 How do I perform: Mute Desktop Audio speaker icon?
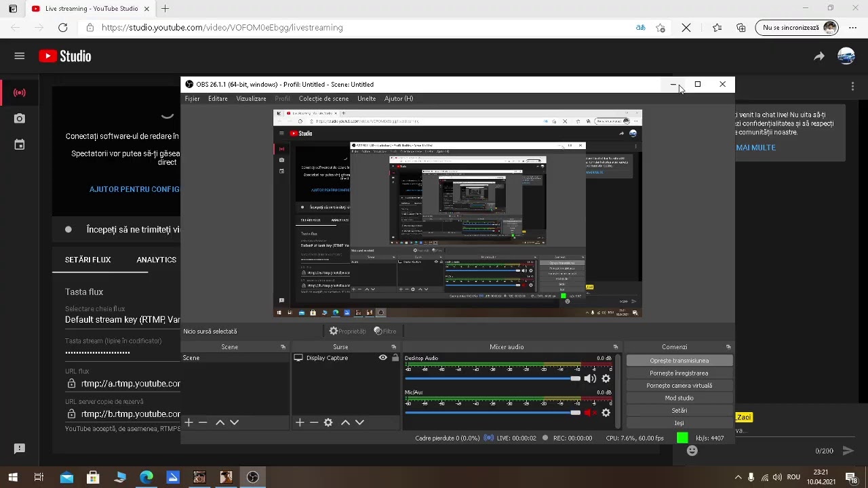tap(590, 378)
